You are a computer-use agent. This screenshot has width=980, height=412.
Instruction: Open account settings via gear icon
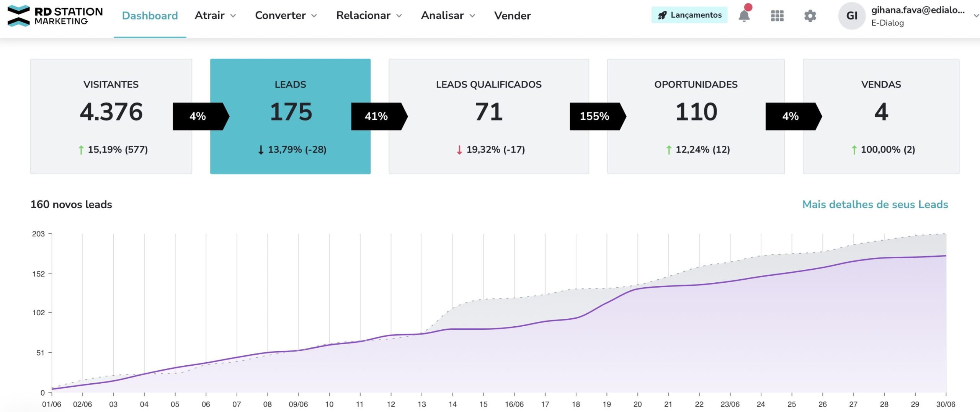click(x=810, y=16)
